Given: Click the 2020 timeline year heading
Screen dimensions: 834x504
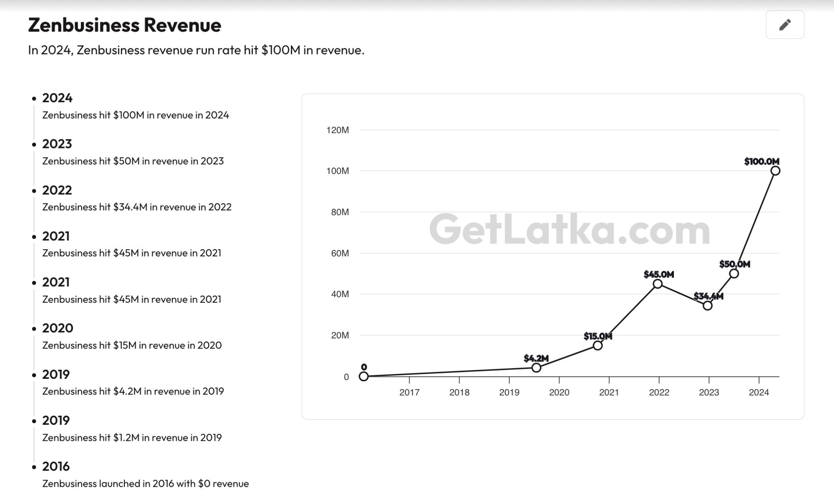Looking at the screenshot, I should [58, 328].
